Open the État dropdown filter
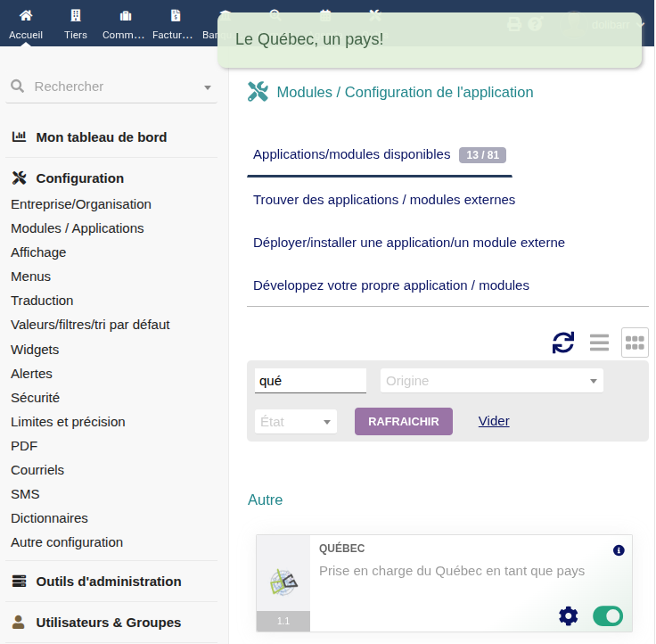Image resolution: width=656 pixels, height=644 pixels. (296, 422)
